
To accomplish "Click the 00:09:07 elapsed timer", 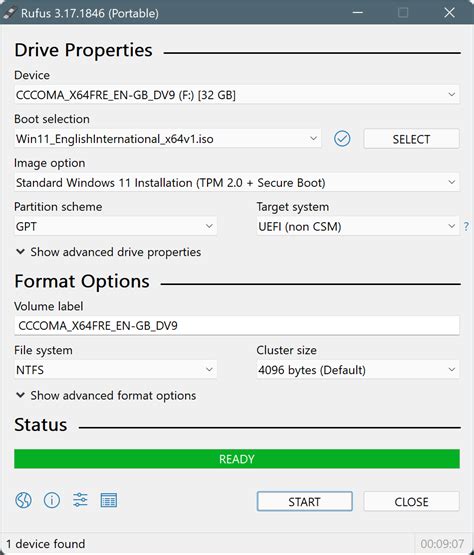I will (442, 544).
